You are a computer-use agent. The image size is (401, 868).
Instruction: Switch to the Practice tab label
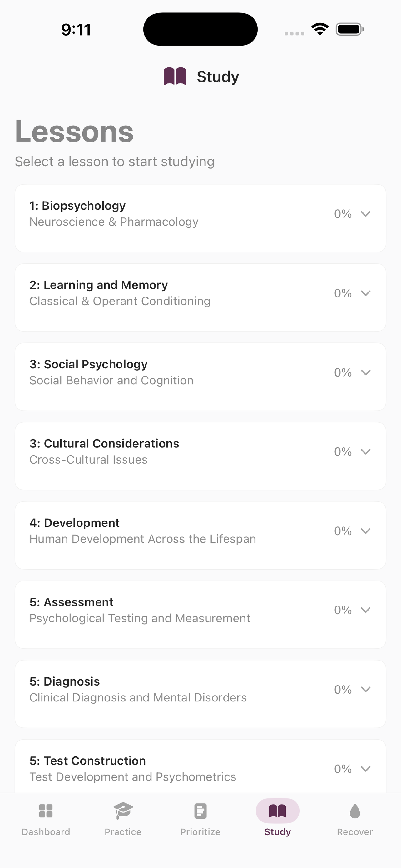(x=123, y=832)
